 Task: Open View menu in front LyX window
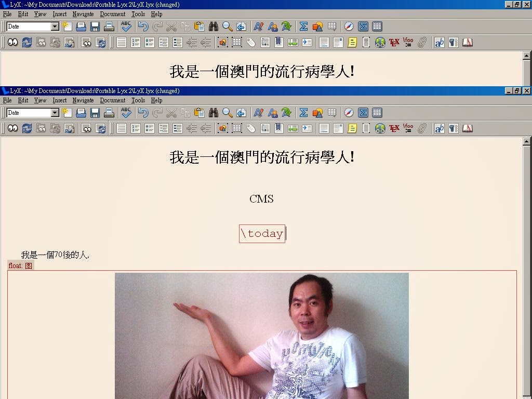(x=40, y=100)
